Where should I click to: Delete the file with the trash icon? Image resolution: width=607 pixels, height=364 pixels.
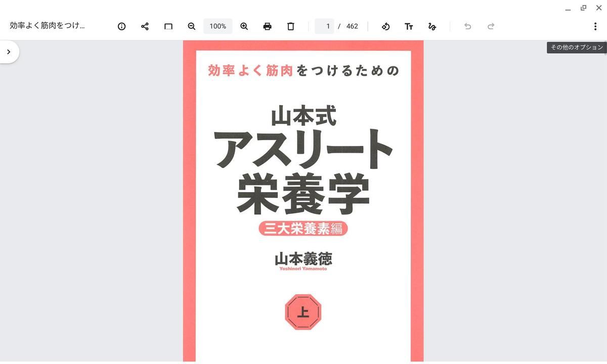point(290,26)
